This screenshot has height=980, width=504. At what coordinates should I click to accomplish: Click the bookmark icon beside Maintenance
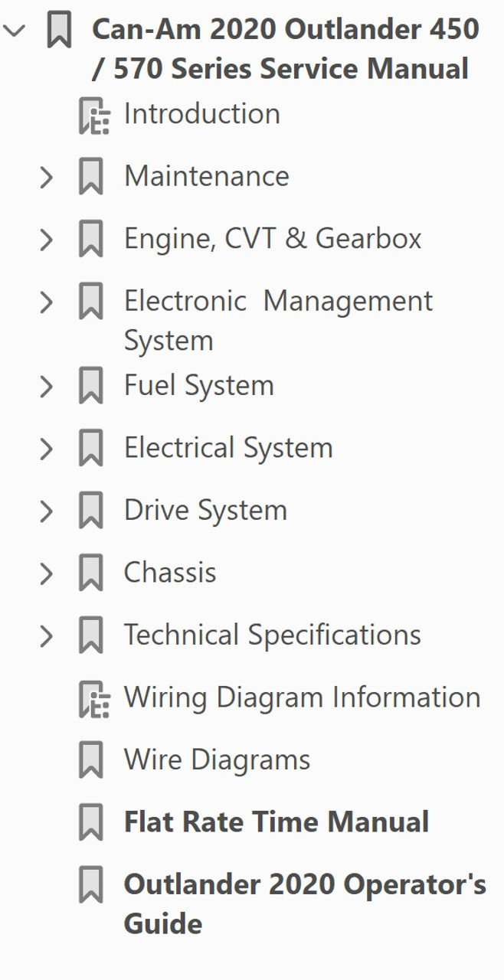[x=91, y=177]
